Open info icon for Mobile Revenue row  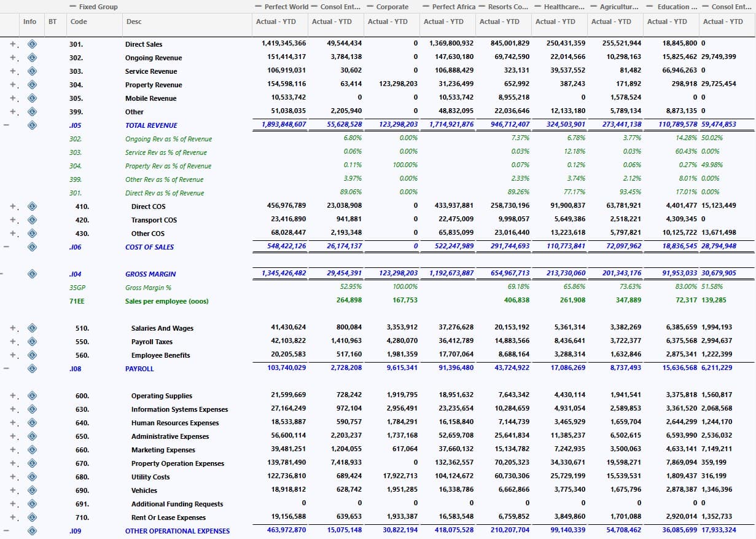coord(33,98)
